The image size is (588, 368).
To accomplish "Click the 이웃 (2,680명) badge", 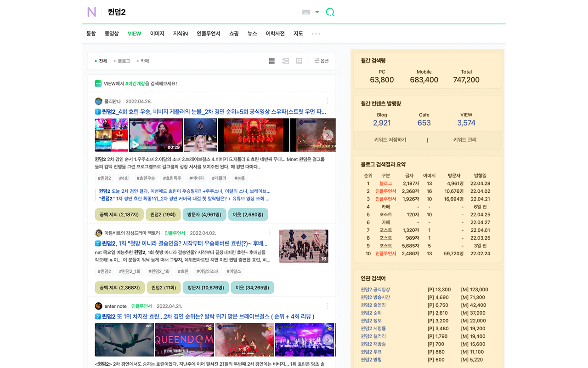I will [x=248, y=214].
